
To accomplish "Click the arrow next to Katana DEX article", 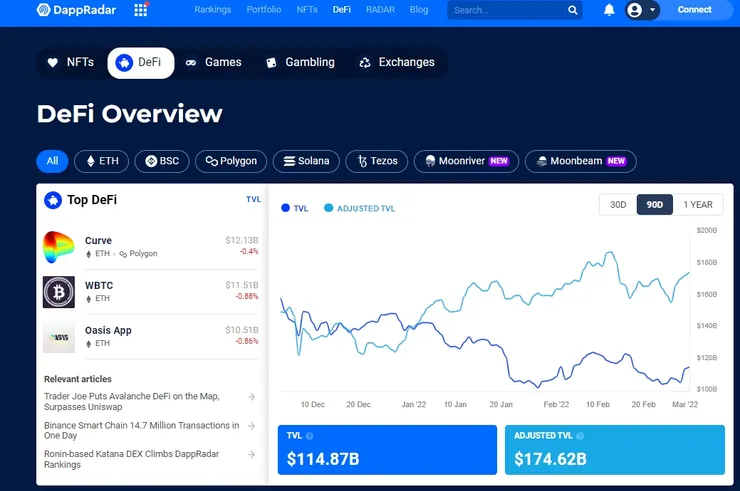I will (x=252, y=455).
